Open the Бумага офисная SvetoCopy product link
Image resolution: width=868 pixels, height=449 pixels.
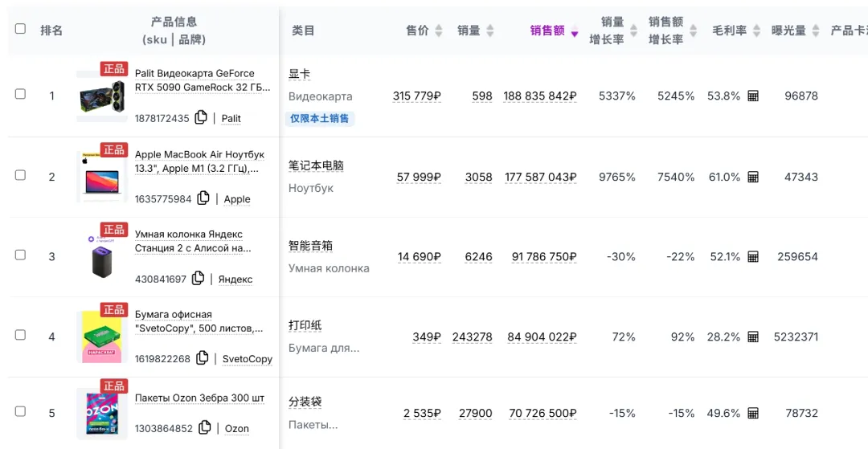(199, 321)
